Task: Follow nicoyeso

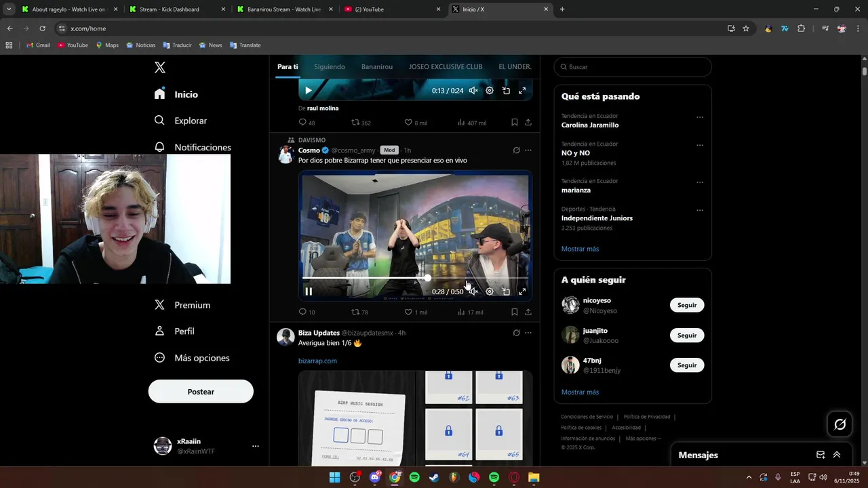Action: (687, 305)
